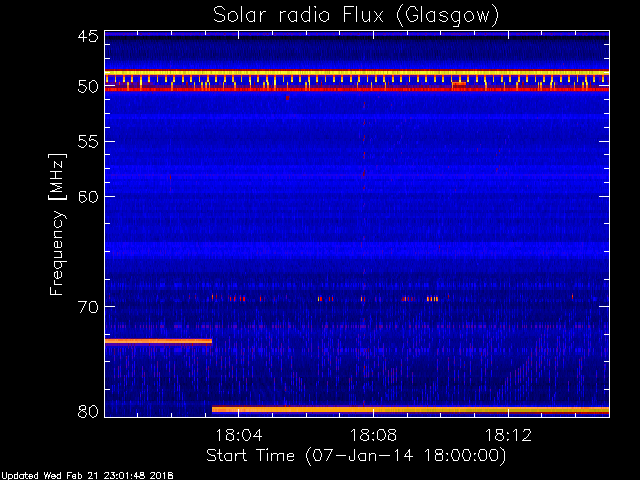Click the "Updated Wed Feb 21 23:01:48 2018" timestamp
This screenshot has height=480, width=640.
coord(87,476)
